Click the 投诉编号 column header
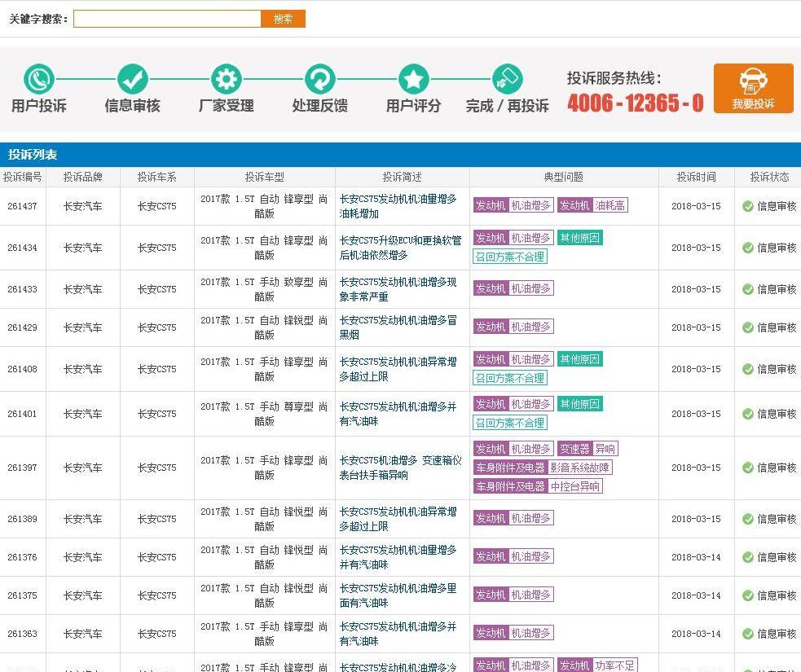 [23, 178]
